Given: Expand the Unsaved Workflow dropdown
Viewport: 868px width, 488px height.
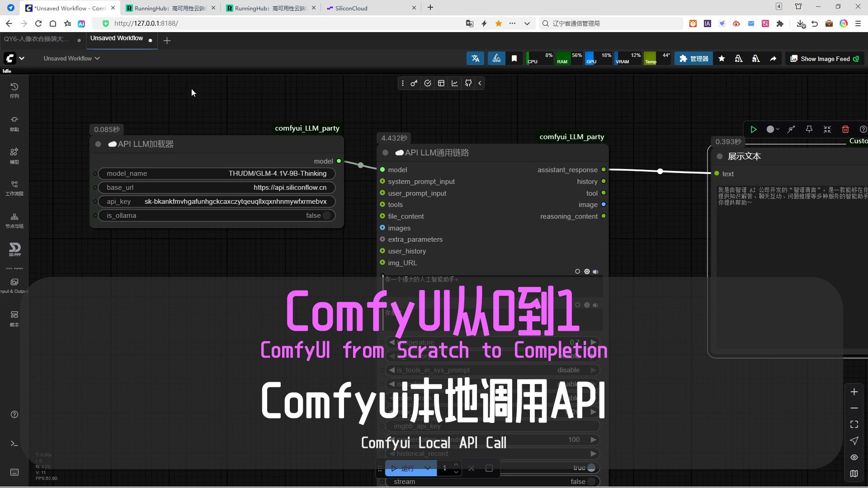Looking at the screenshot, I should (x=71, y=58).
